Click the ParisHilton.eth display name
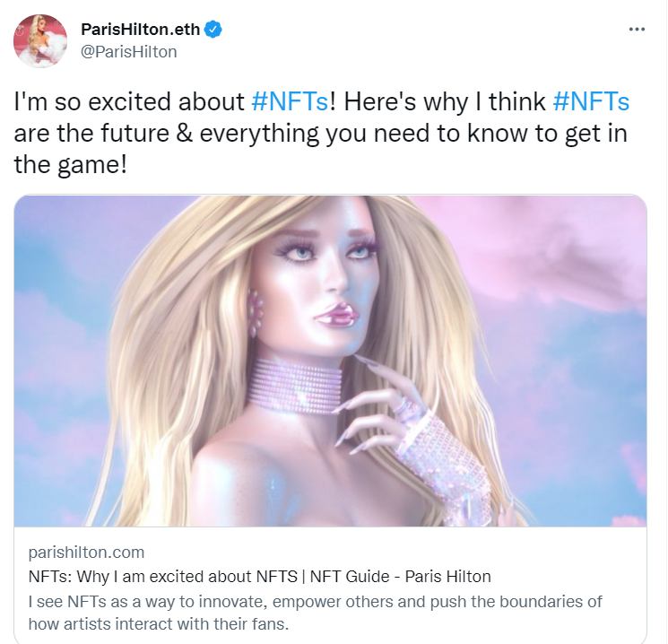The image size is (668, 644). 140,30
